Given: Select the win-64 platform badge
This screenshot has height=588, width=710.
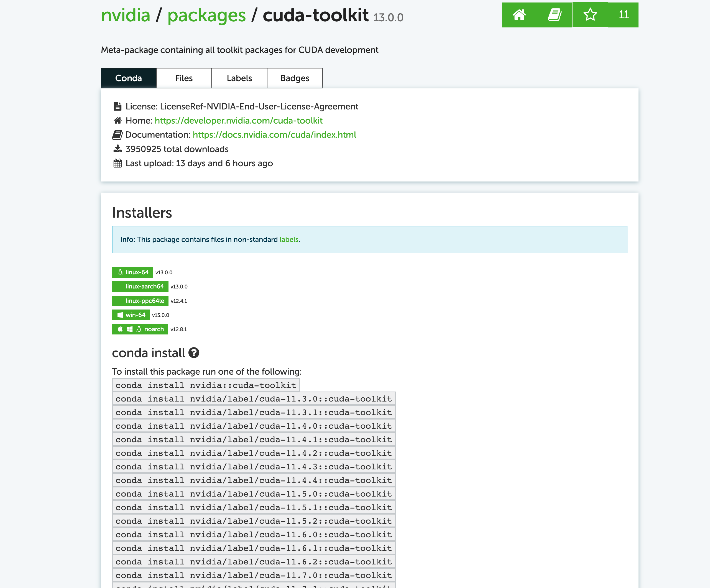Looking at the screenshot, I should coord(131,315).
